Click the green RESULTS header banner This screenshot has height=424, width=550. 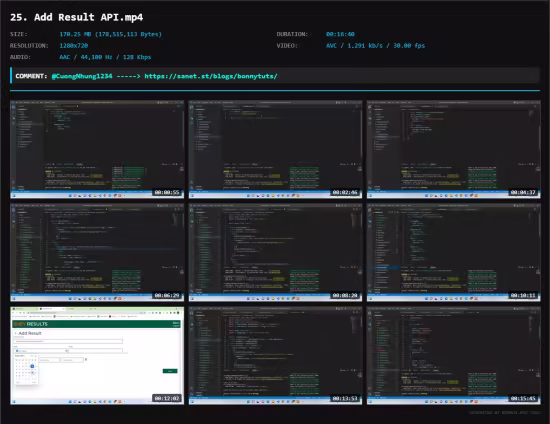click(96, 324)
